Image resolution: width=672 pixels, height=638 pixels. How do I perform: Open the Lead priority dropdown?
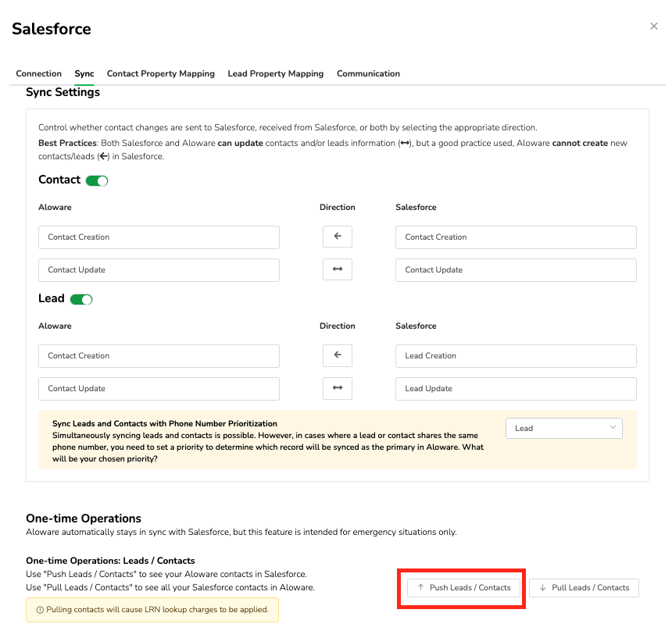pyautogui.click(x=564, y=428)
